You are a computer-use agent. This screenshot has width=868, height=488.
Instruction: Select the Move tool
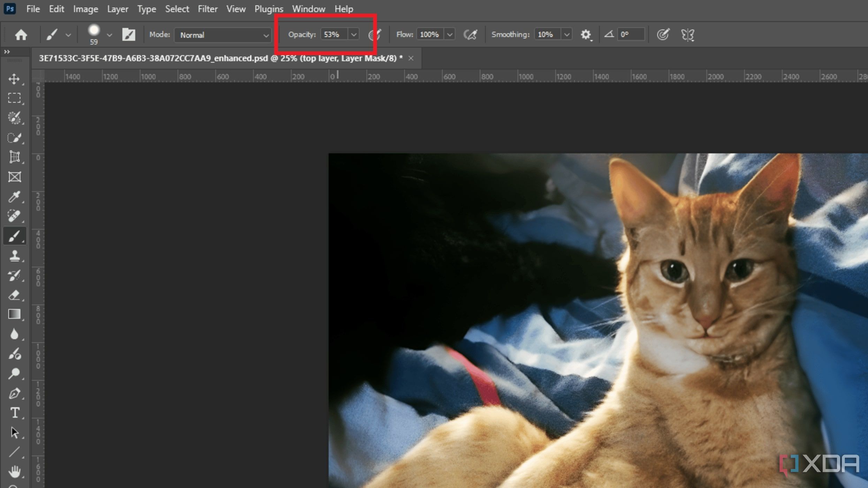(x=14, y=78)
